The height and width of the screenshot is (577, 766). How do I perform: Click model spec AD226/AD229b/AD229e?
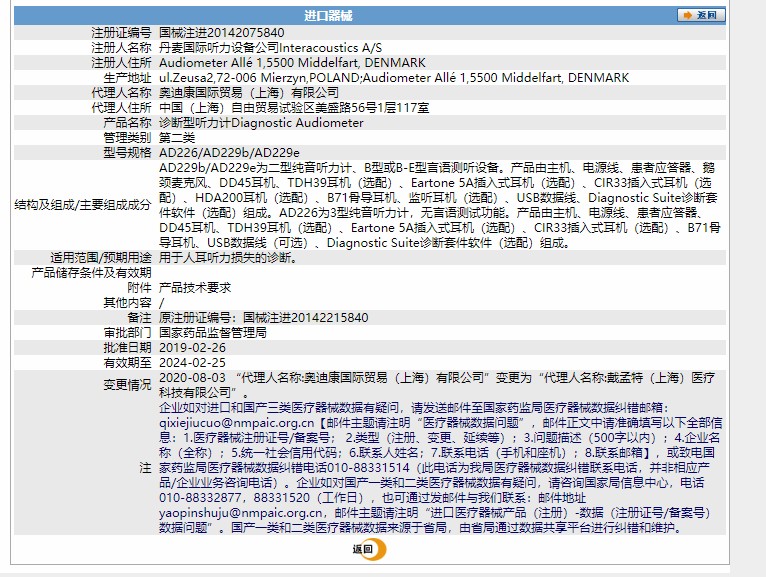click(229, 153)
